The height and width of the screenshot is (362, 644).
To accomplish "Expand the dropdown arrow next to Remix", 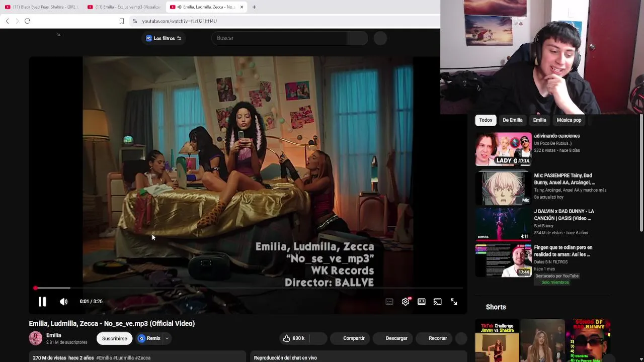I will (x=167, y=338).
